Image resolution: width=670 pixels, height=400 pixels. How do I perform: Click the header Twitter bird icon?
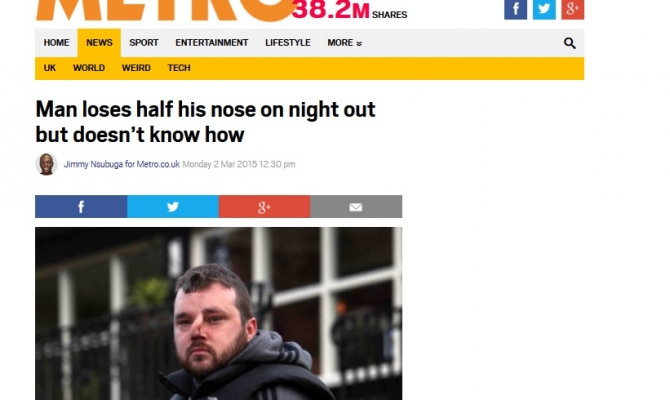tap(544, 9)
